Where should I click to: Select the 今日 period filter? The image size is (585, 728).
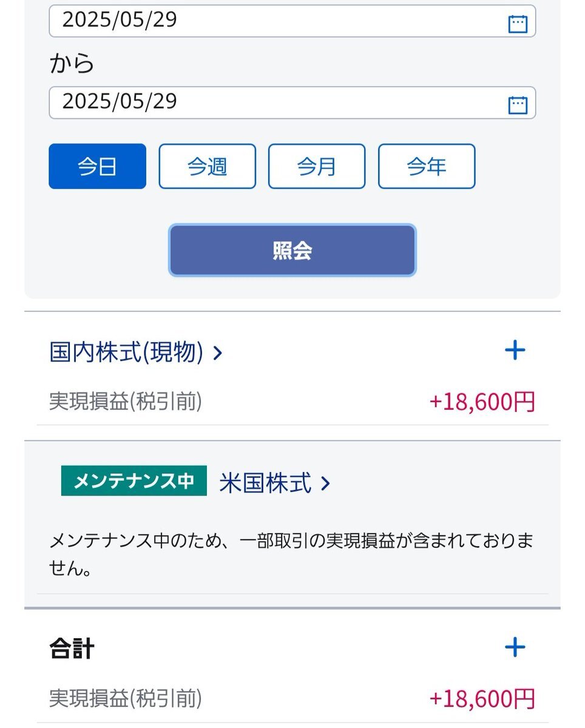[97, 166]
